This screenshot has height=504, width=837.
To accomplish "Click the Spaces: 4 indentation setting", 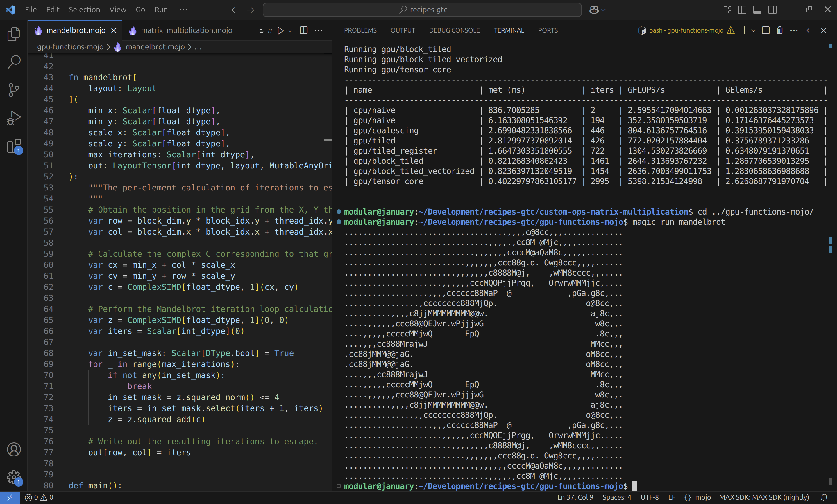I will (x=616, y=497).
